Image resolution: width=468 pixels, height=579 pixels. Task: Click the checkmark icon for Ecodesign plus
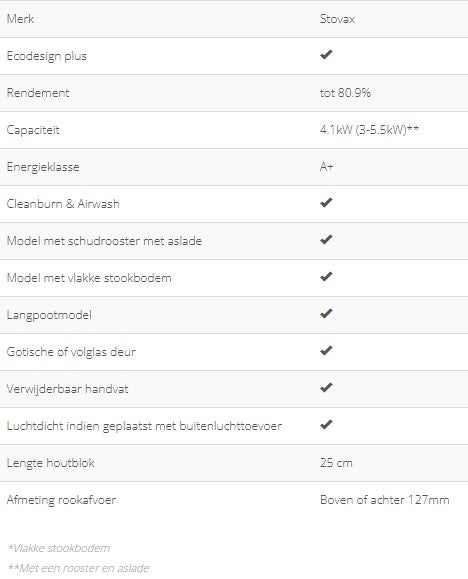[x=326, y=55]
